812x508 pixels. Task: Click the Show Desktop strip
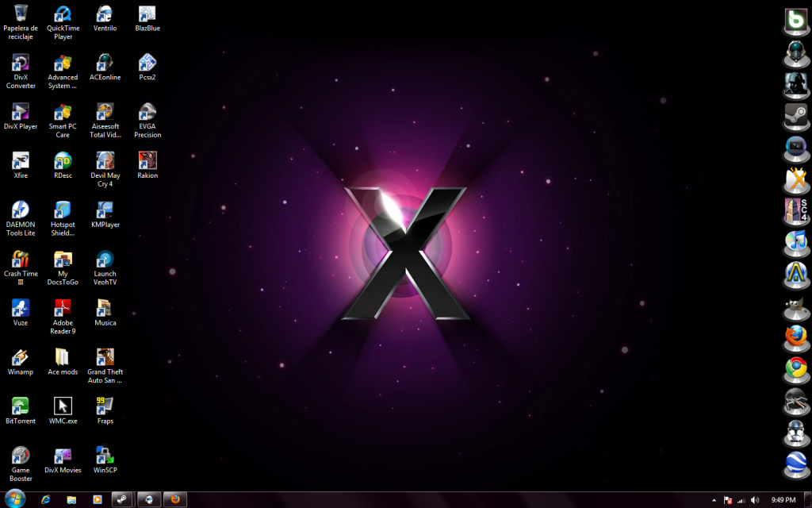pyautogui.click(x=808, y=500)
